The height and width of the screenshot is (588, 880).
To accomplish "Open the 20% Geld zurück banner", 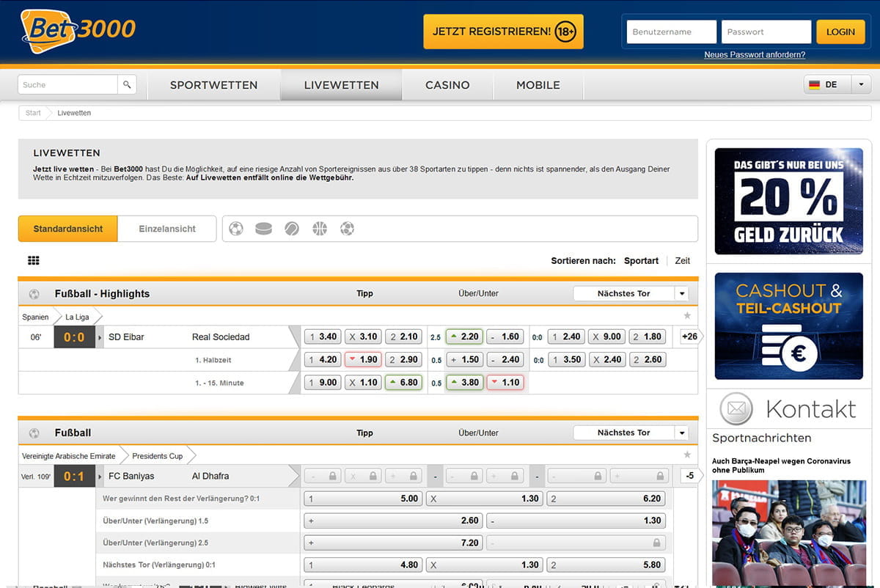I will click(x=788, y=201).
